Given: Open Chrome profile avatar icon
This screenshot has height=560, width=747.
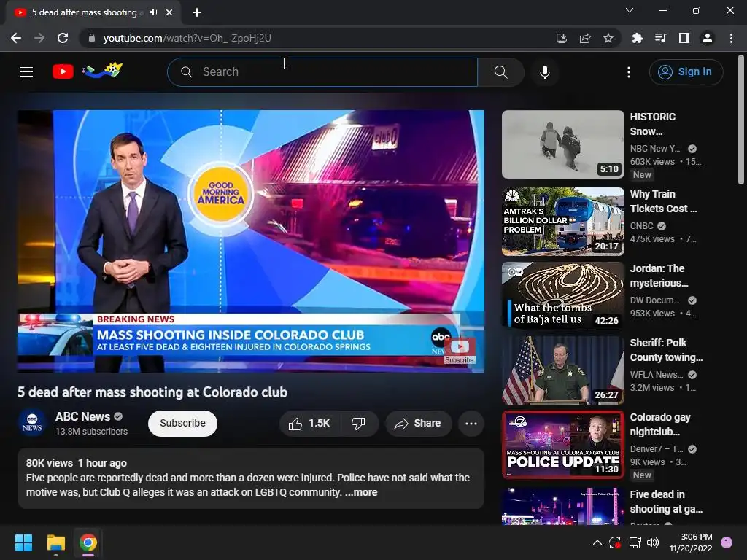Looking at the screenshot, I should (x=708, y=38).
